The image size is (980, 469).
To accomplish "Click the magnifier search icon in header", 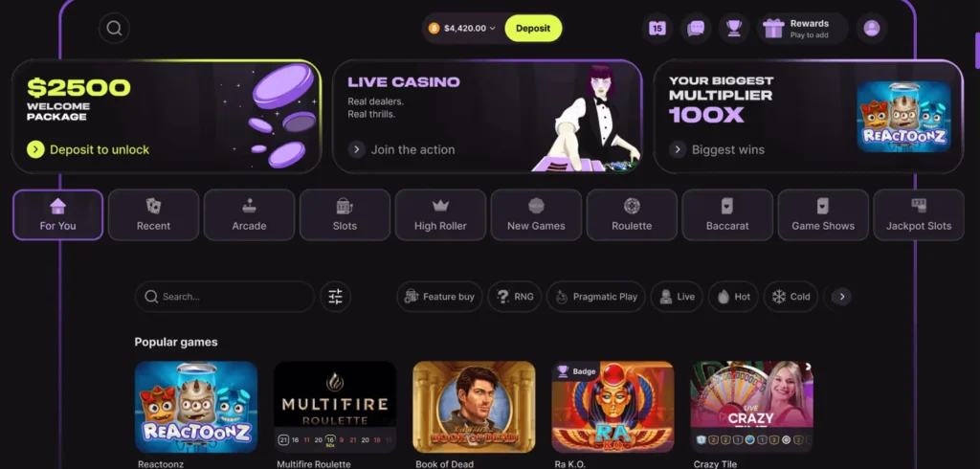I will coord(115,28).
